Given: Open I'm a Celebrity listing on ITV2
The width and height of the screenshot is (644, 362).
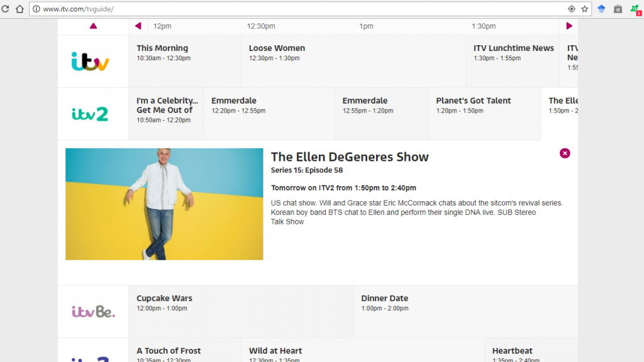Looking at the screenshot, I should 166,114.
